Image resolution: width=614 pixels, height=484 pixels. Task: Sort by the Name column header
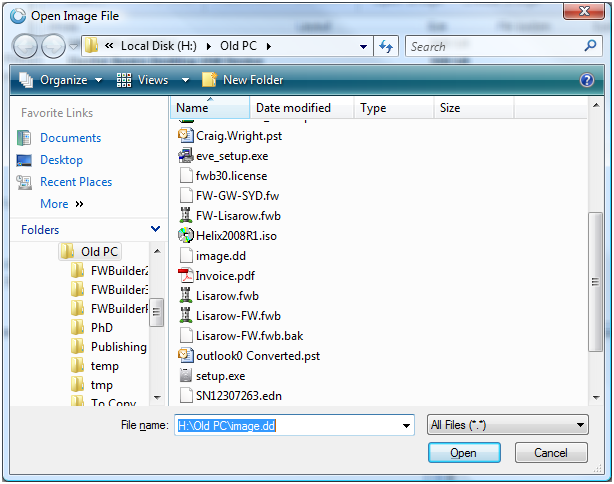tap(210, 108)
